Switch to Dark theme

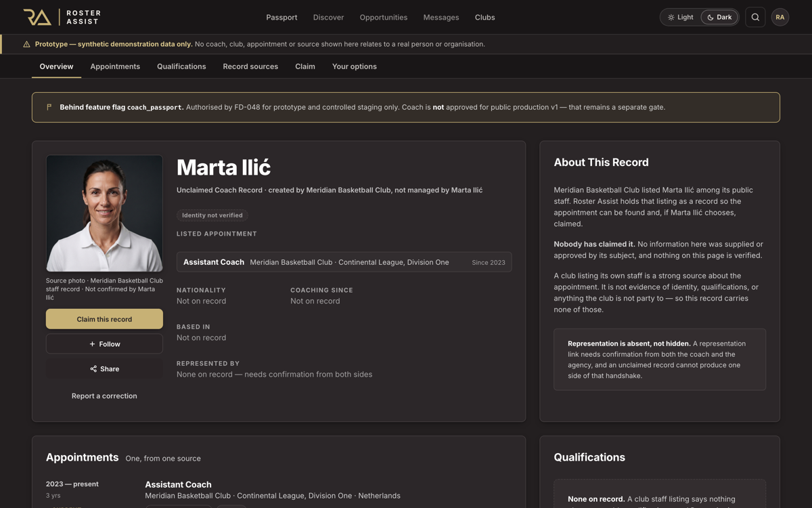(719, 17)
